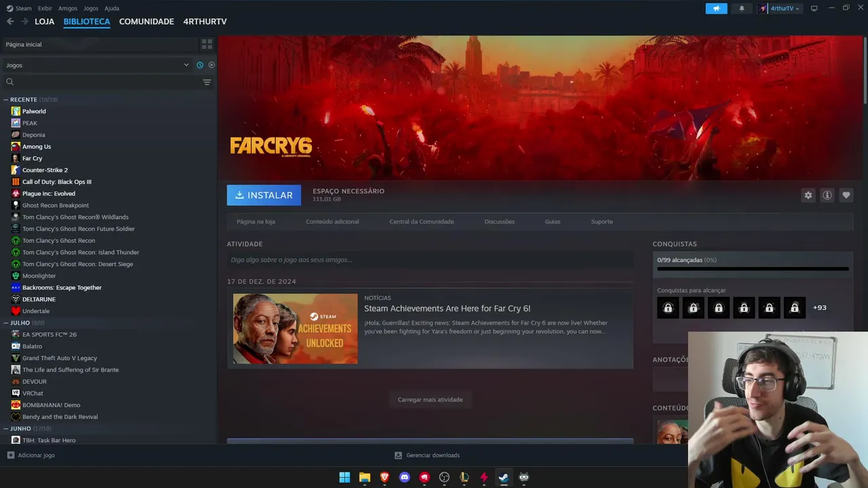
Task: Open Suporte link
Action: tap(601, 222)
